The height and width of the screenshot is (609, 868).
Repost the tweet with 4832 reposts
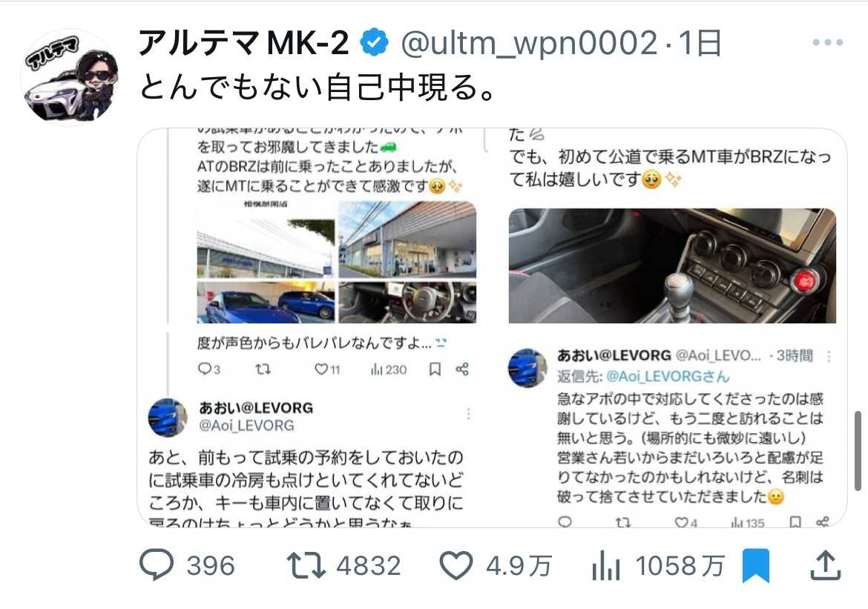point(306,565)
